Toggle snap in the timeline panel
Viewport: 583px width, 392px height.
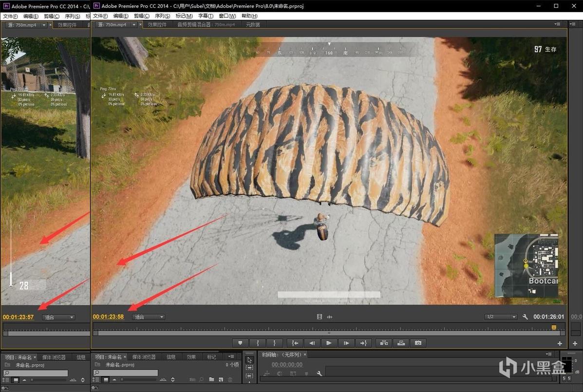click(280, 373)
